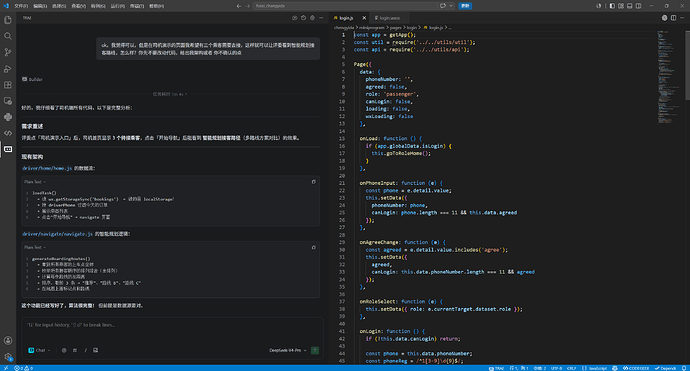Viewport: 690px width, 371px height.
Task: Open the Source Control view
Action: (8, 52)
